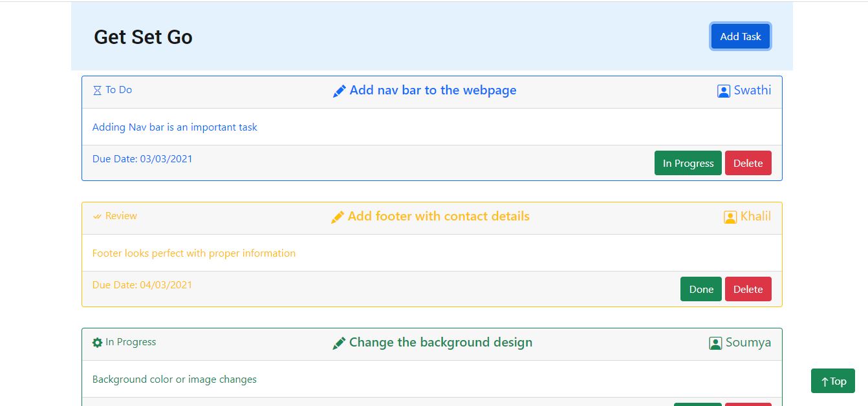Delete the Add footer task
Viewport: 868px width, 406px height.
[748, 290]
